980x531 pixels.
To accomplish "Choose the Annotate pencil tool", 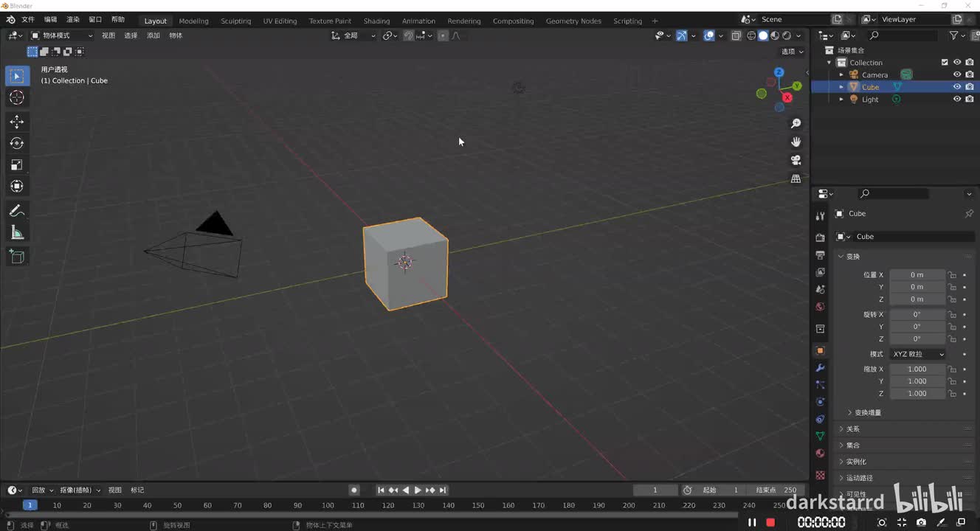I will point(17,211).
